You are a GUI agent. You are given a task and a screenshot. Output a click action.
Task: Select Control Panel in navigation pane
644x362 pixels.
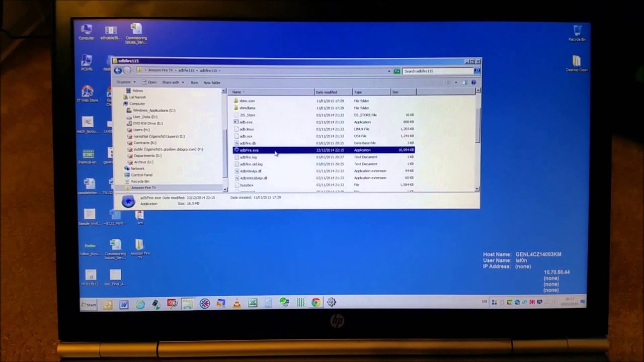[141, 175]
